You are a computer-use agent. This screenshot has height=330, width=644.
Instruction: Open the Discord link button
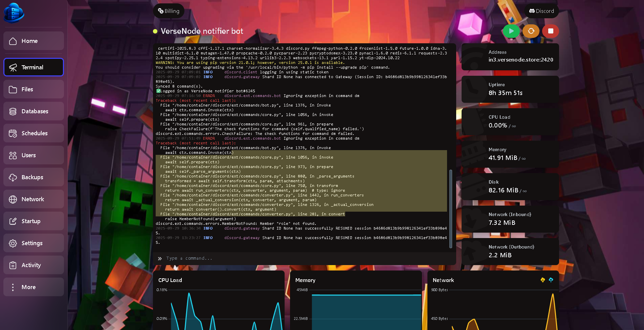pyautogui.click(x=541, y=11)
